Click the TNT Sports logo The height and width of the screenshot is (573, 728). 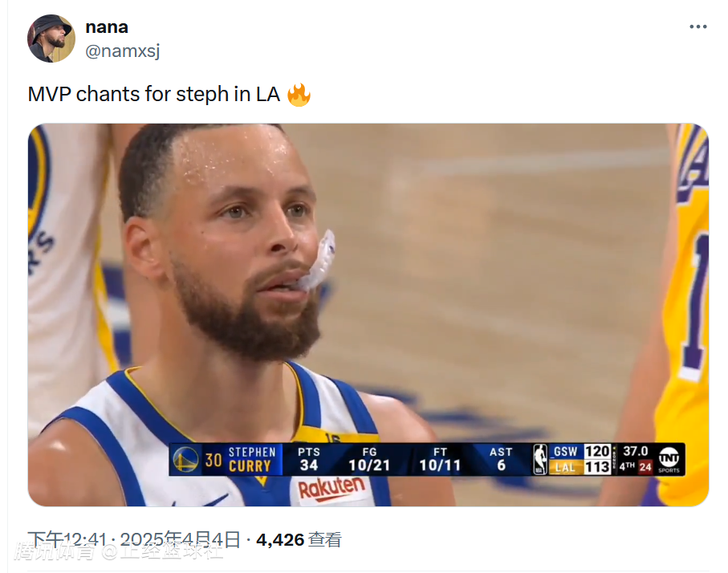[669, 459]
